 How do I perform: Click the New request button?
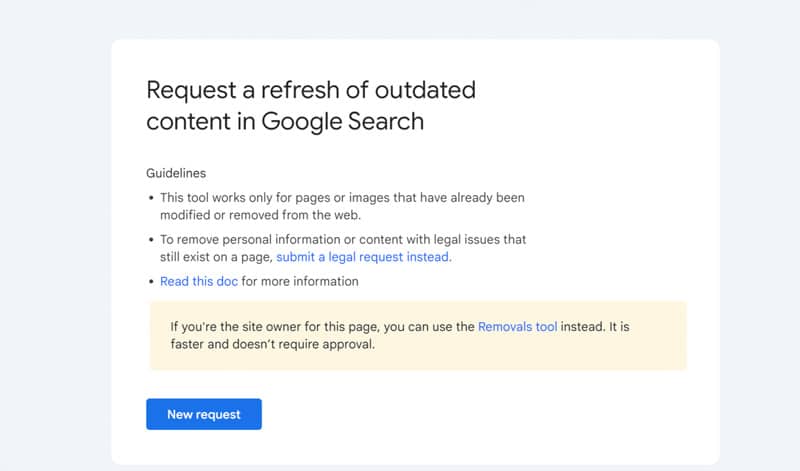pyautogui.click(x=204, y=414)
